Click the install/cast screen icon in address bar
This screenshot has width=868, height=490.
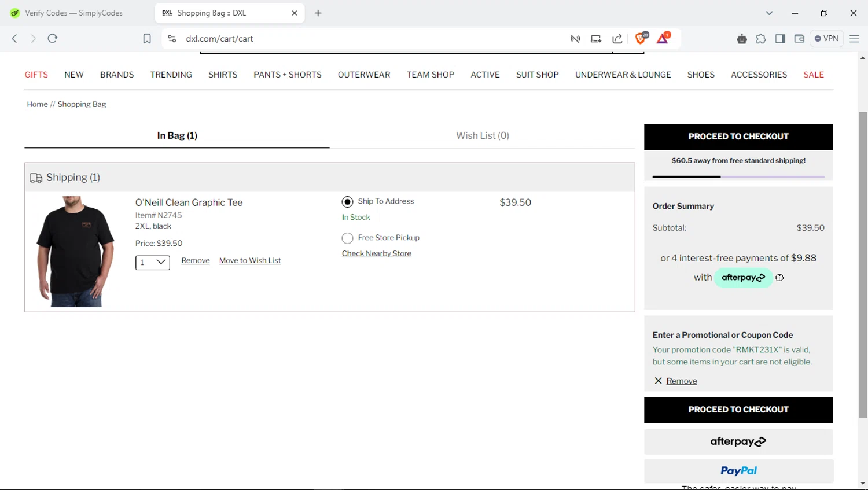tap(596, 39)
